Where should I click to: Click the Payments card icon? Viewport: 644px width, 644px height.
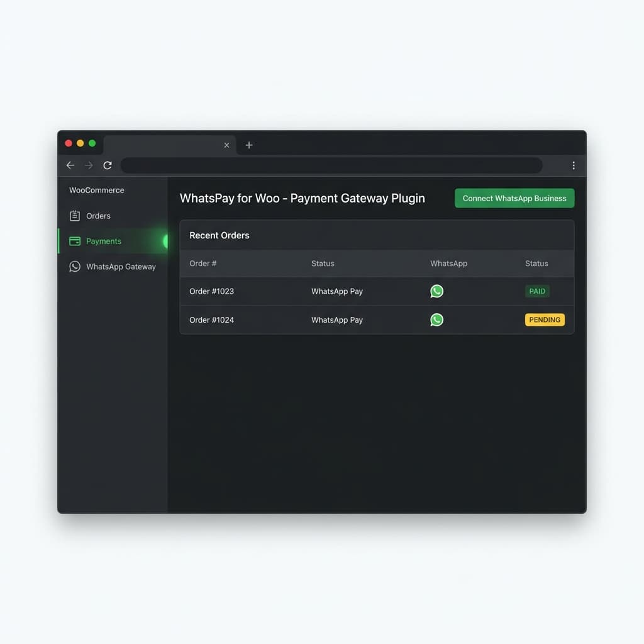pyautogui.click(x=74, y=241)
